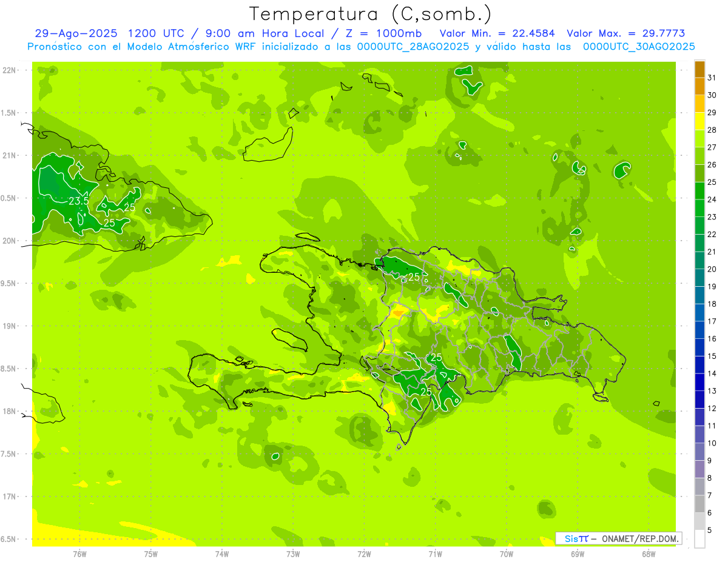Viewport: 728px width, 562px height.
Task: Click the 72W longitude axis label
Action: point(364,554)
